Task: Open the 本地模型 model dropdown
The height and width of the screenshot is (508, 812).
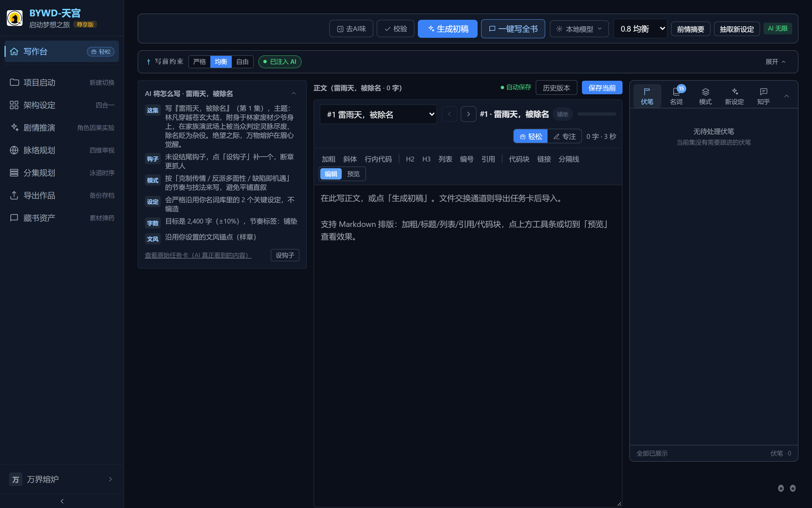Action: click(579, 29)
